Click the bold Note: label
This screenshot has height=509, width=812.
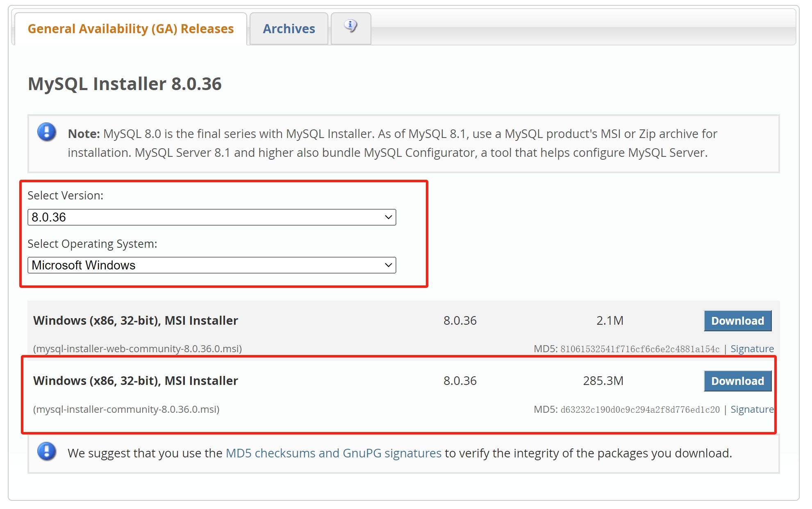[x=84, y=133]
